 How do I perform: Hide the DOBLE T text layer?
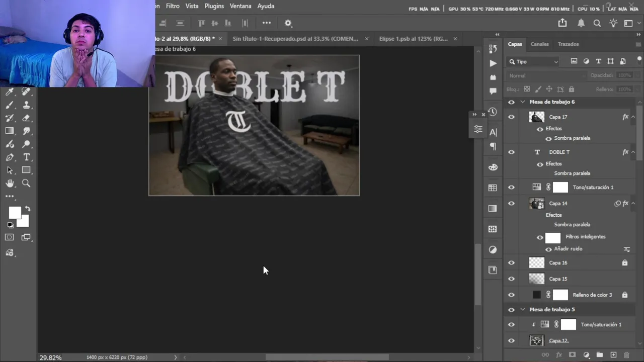(511, 152)
